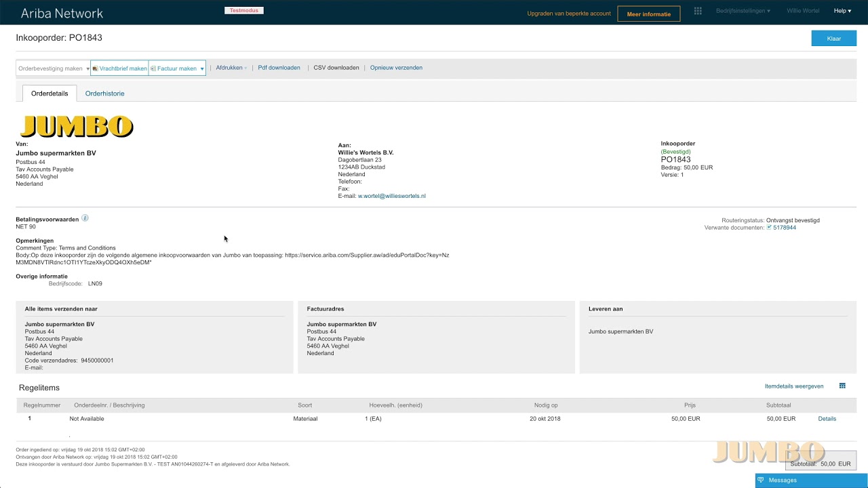The width and height of the screenshot is (868, 488).
Task: Click the Jumbo logo image
Action: pyautogui.click(x=77, y=126)
